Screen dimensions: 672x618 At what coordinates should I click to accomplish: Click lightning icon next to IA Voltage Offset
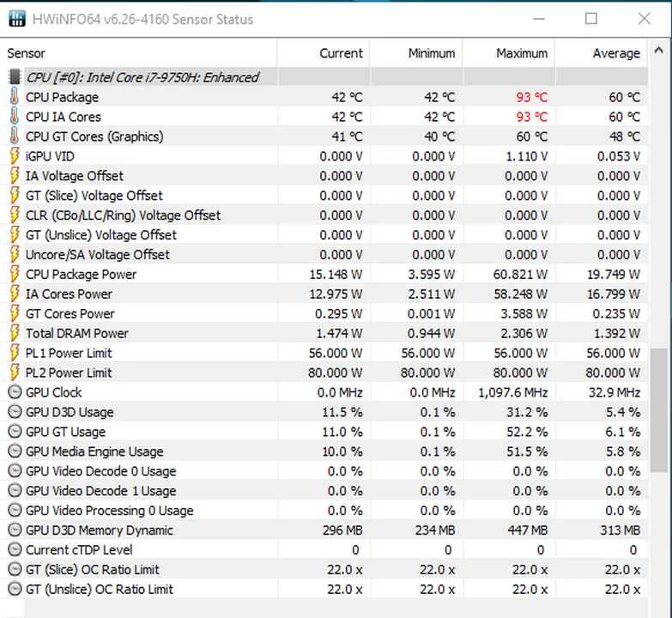15,176
